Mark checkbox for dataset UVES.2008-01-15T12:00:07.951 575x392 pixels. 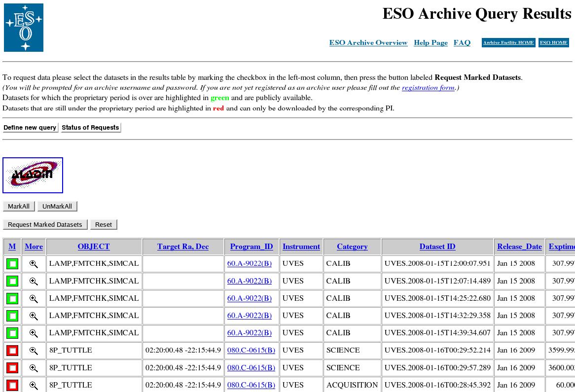12,264
